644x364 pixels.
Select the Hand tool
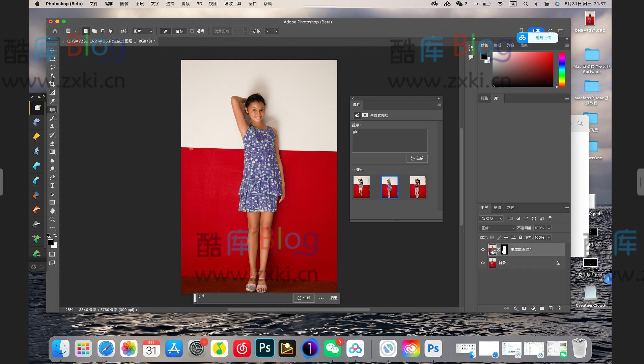coord(52,211)
